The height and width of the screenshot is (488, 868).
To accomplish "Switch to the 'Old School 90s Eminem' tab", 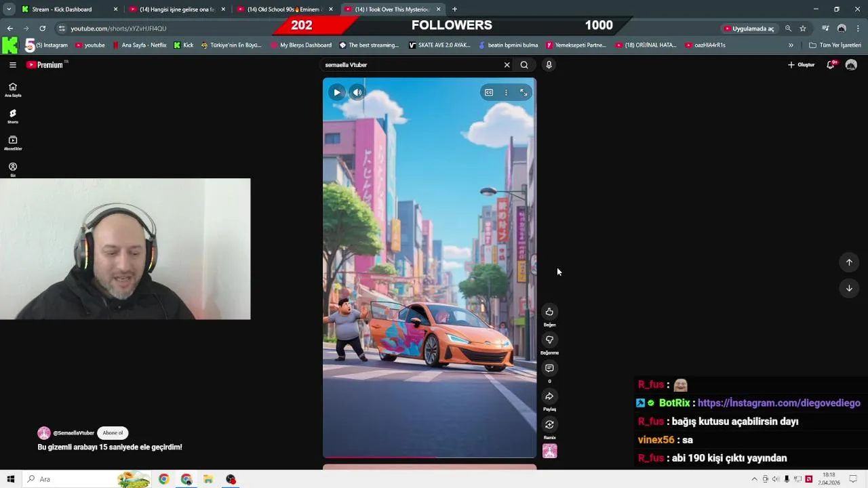I will 285,9.
